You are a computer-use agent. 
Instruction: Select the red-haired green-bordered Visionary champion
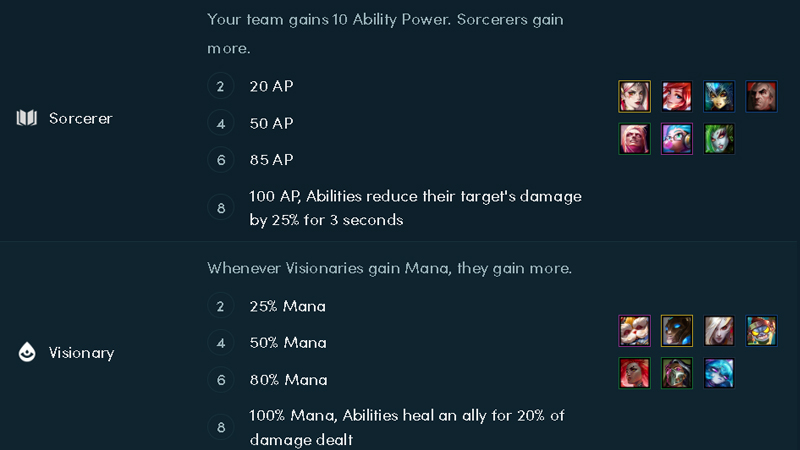point(634,374)
